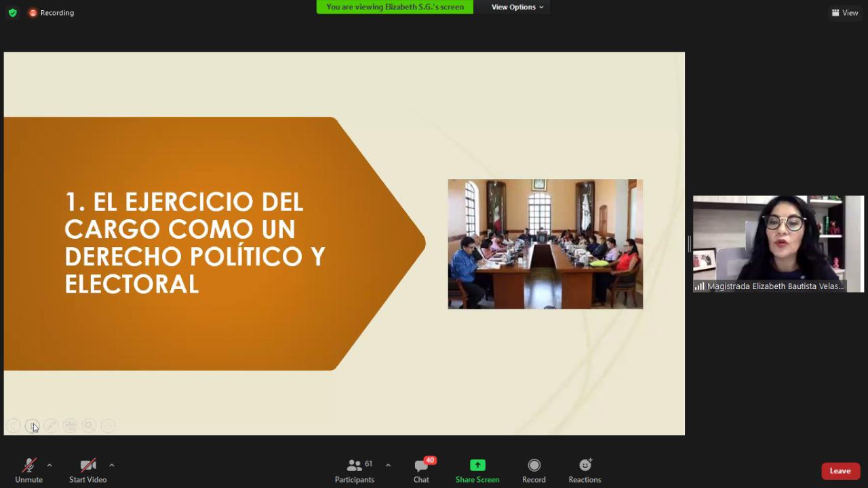Click the slideshow zoom magnifier icon

pyautogui.click(x=89, y=426)
